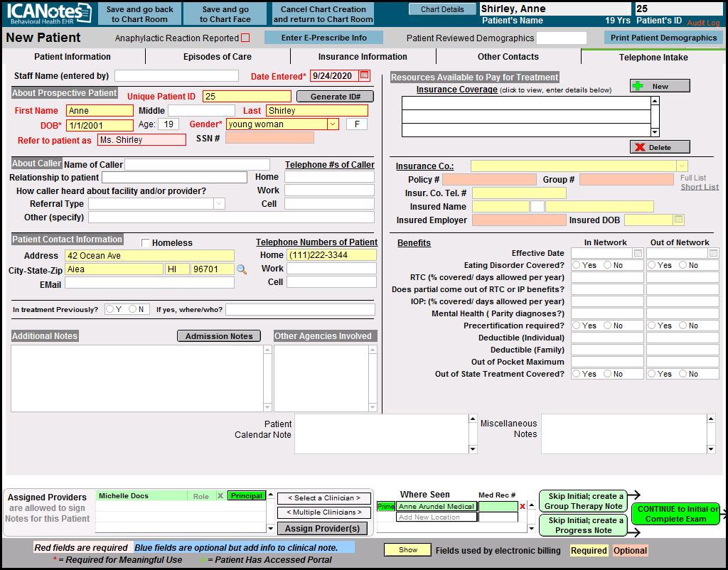Open In Network Effective Date calendar
The height and width of the screenshot is (570, 728).
[638, 253]
